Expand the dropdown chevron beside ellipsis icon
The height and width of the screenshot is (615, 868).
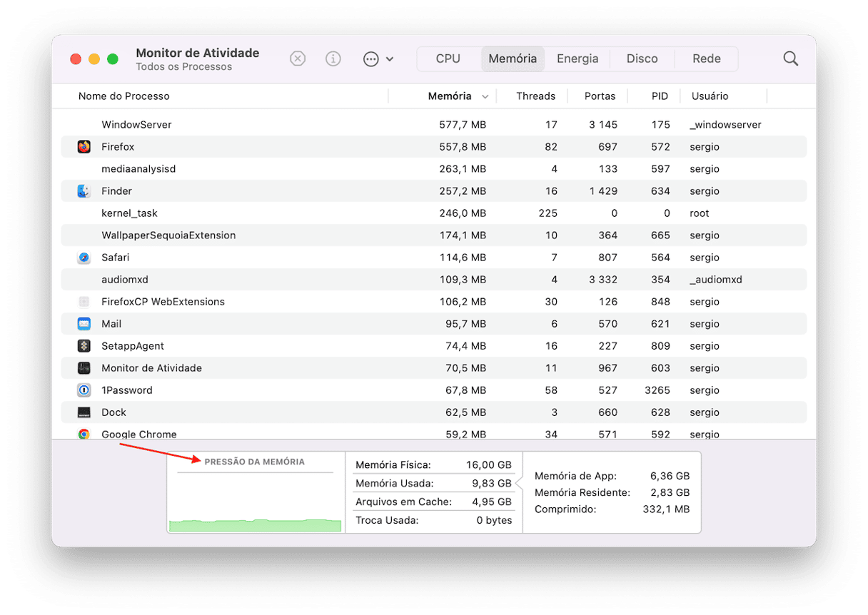390,59
